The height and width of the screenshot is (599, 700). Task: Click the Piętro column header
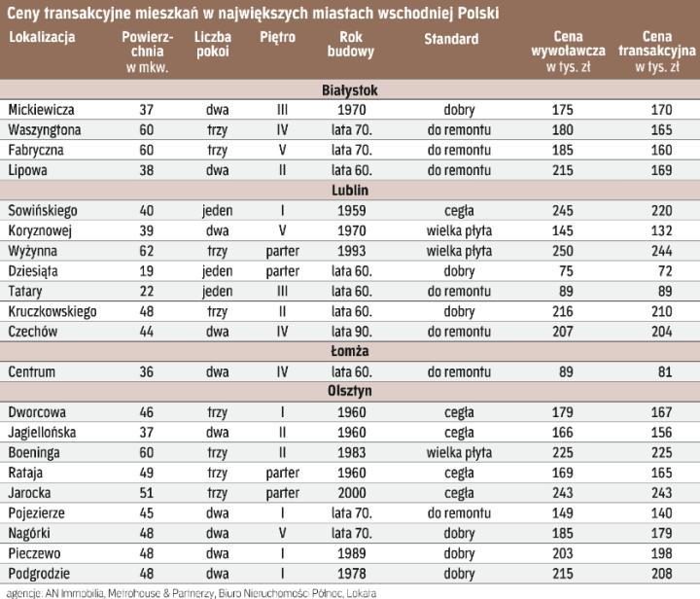[280, 39]
